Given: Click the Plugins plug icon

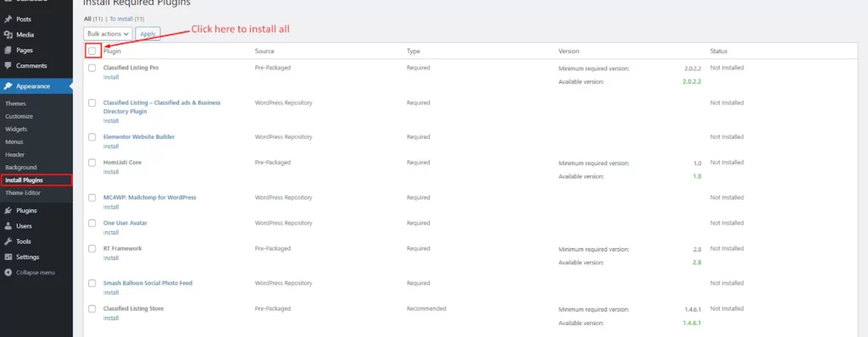Looking at the screenshot, I should pos(8,211).
